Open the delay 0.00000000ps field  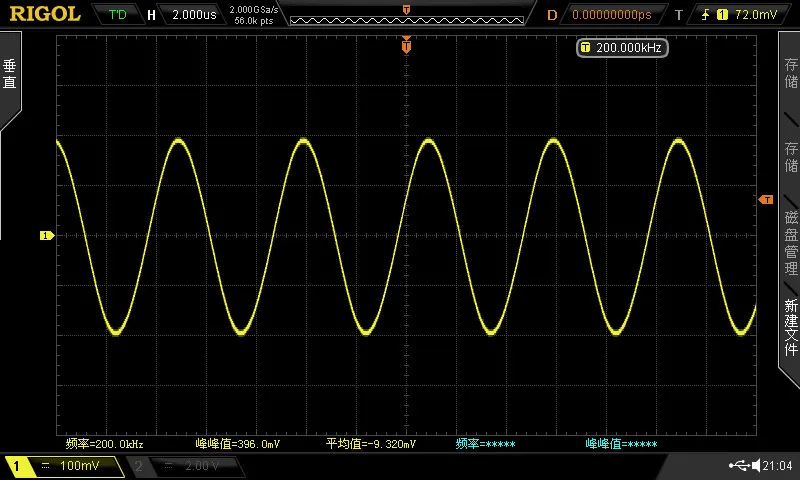click(612, 15)
